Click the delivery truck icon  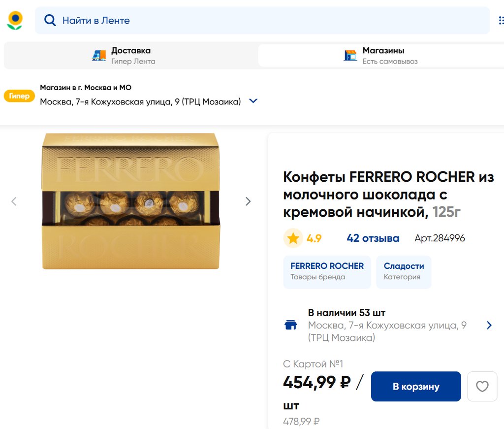99,56
